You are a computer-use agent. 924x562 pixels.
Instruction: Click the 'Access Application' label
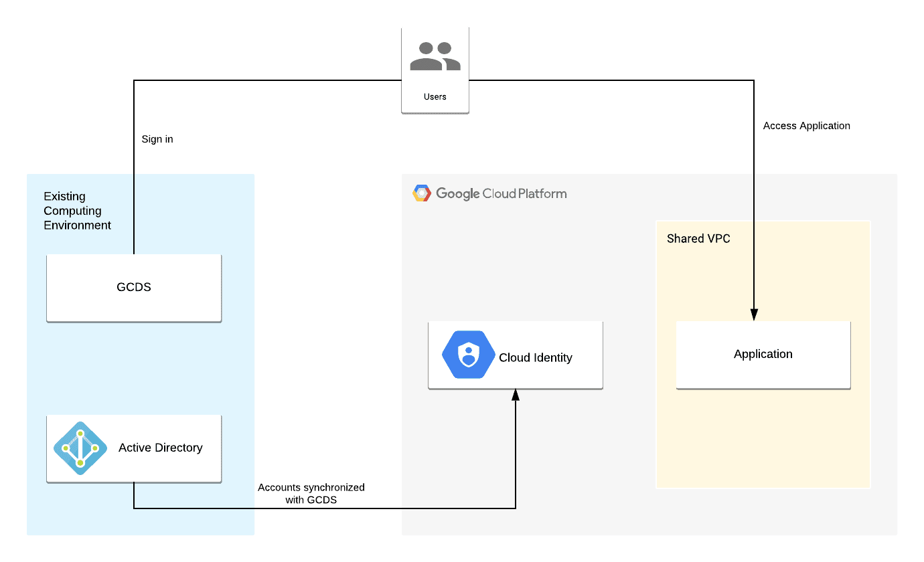(807, 126)
